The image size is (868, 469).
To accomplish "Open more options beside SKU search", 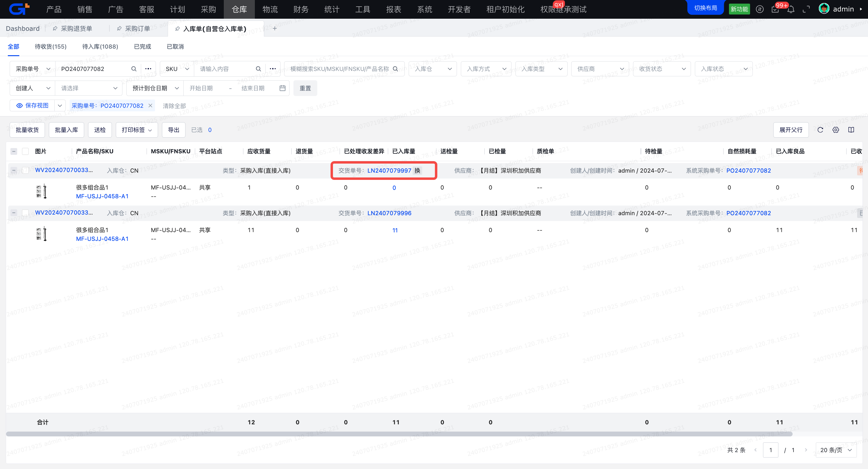I will [273, 69].
